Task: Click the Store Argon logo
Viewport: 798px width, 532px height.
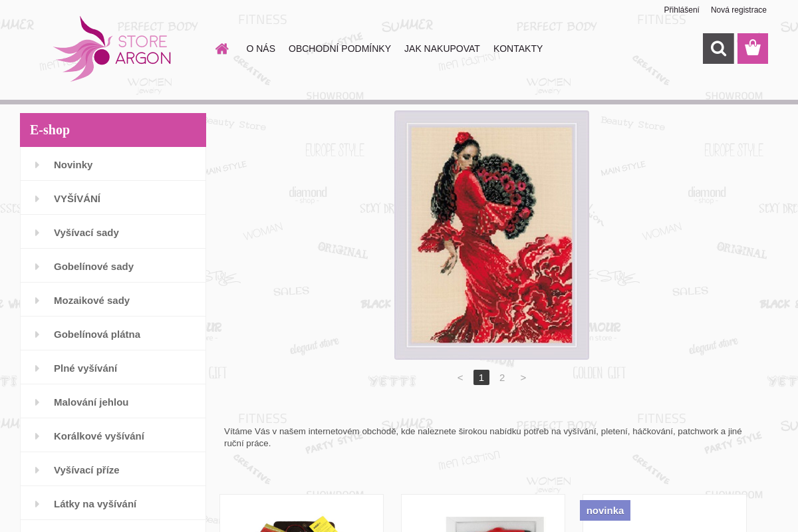Action: pos(112,49)
